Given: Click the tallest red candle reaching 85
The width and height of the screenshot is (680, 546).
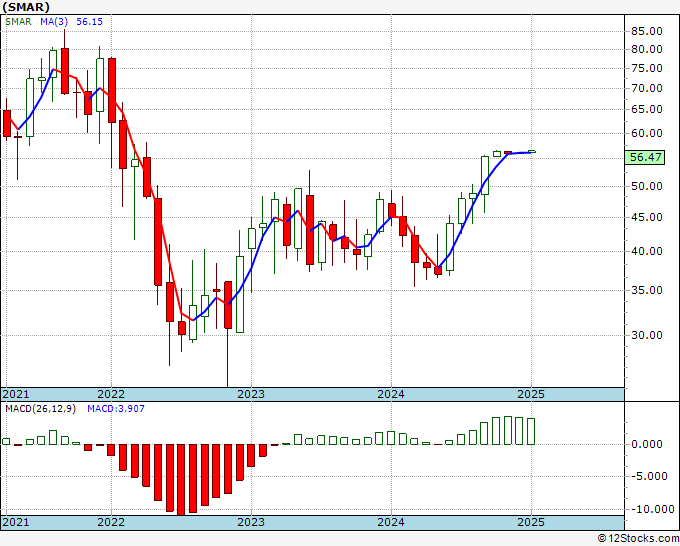Looking at the screenshot, I should [x=65, y=71].
